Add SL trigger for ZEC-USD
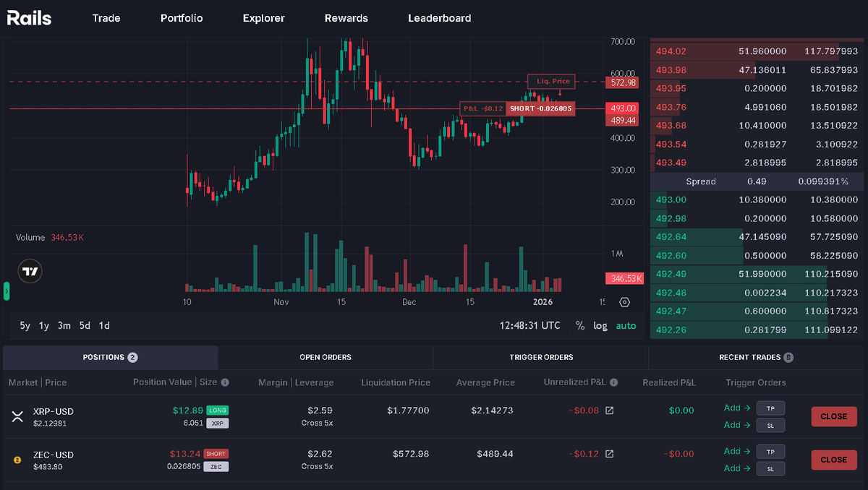Viewport: 868px width, 490px height. pos(770,469)
